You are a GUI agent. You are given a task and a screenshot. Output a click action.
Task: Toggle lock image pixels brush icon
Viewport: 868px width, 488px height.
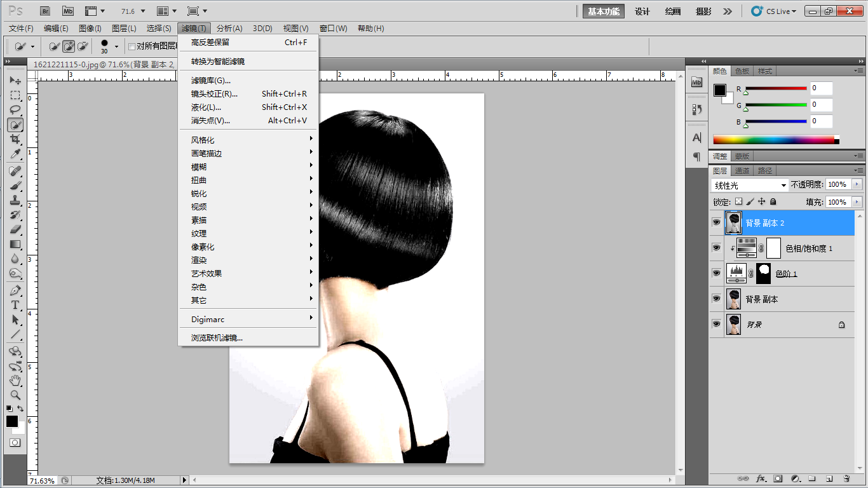click(x=750, y=201)
